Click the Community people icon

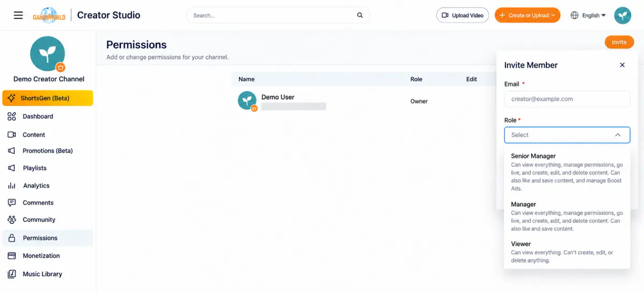[x=12, y=220]
